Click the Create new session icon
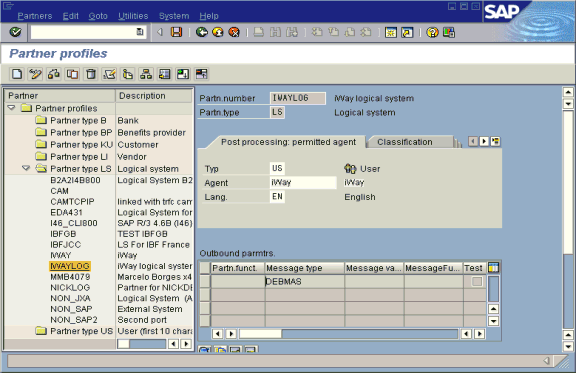The height and width of the screenshot is (373, 576). point(390,32)
